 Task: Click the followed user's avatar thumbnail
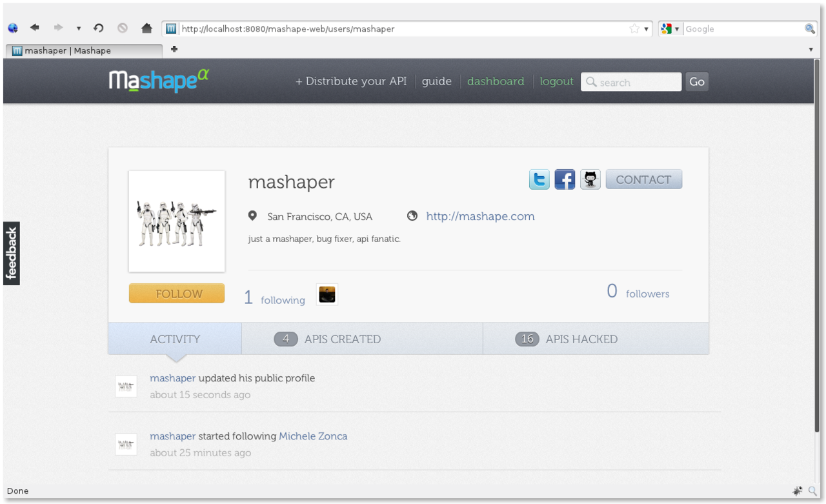[327, 294]
